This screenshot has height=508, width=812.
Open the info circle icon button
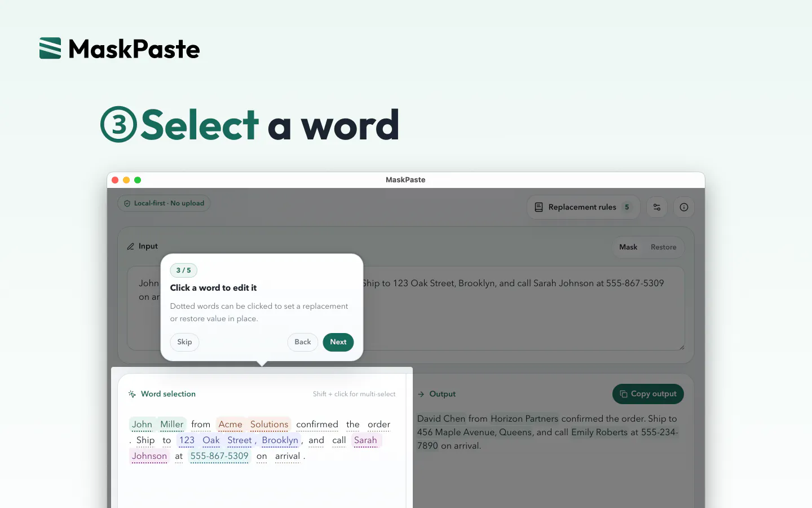point(684,207)
